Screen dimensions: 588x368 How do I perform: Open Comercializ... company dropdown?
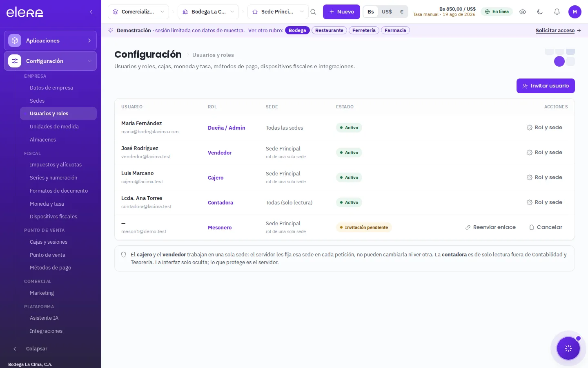(138, 12)
